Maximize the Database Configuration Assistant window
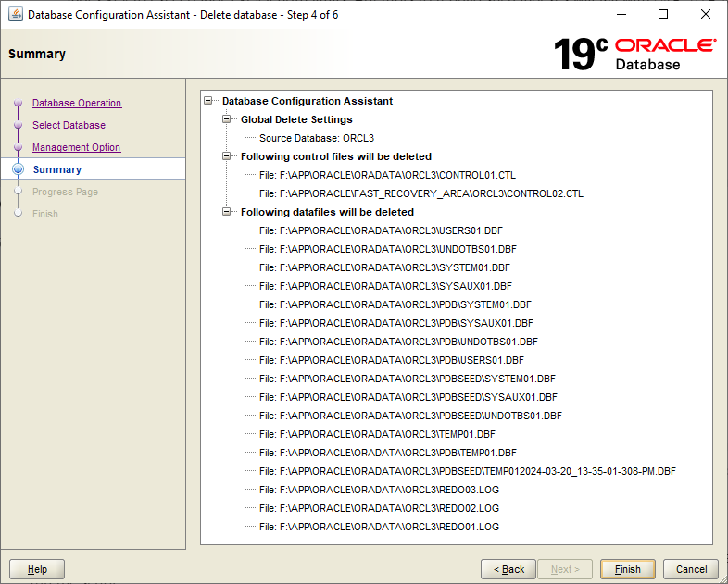The width and height of the screenshot is (728, 584). [x=663, y=15]
